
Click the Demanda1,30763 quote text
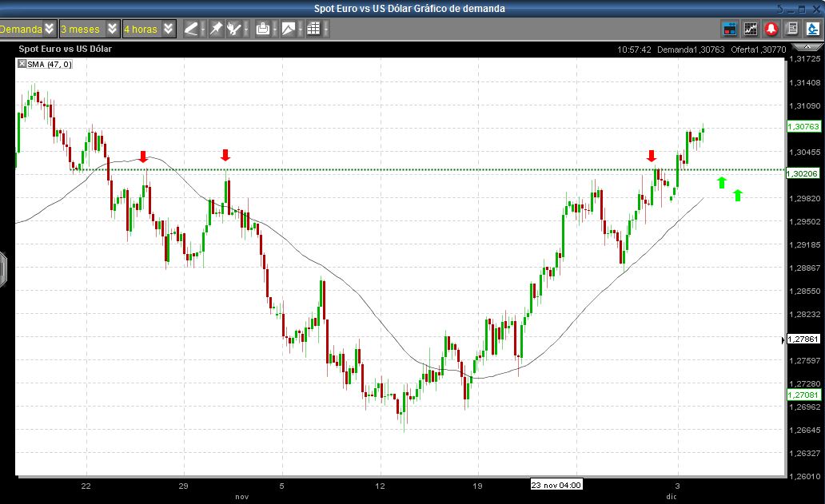click(x=691, y=50)
